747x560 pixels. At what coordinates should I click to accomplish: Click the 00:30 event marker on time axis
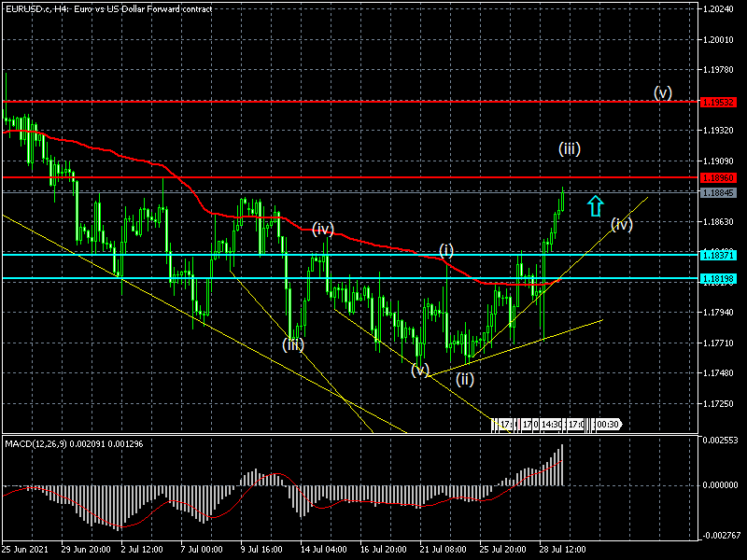(x=607, y=425)
